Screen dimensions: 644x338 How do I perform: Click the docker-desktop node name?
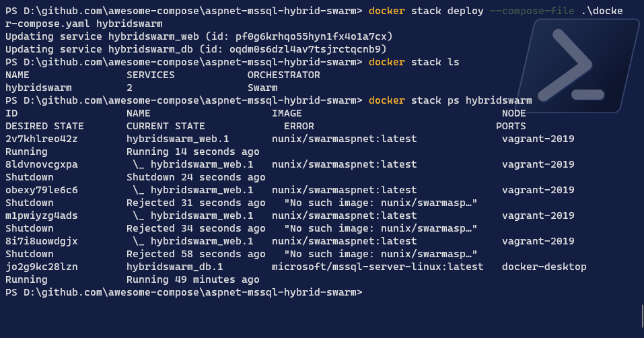tap(544, 267)
